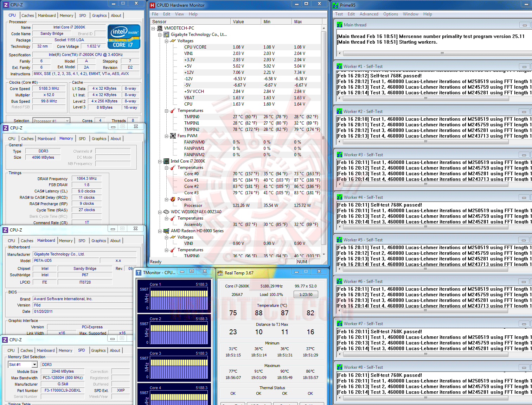
Task: Click the Main thread window icon in Prime95
Action: [x=339, y=25]
